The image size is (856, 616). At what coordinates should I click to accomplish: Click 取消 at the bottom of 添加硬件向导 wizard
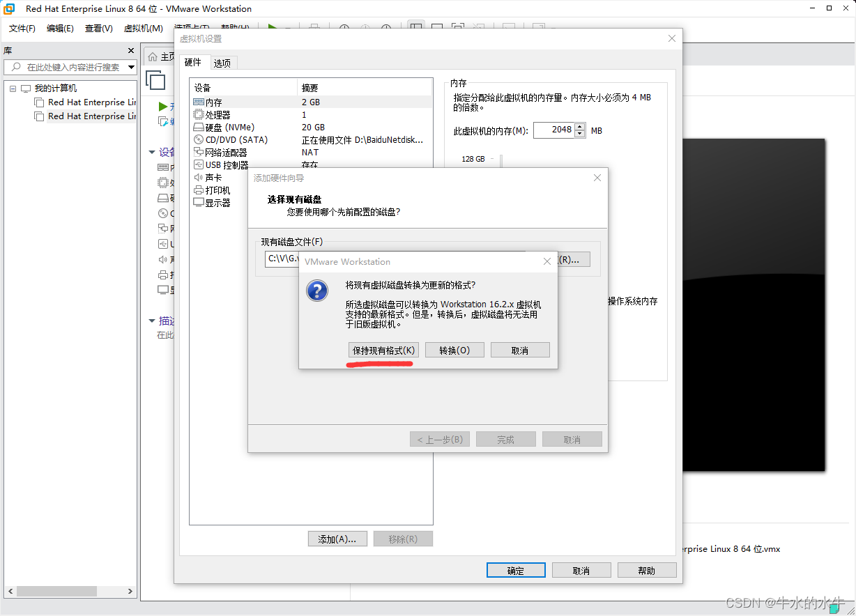pos(572,440)
